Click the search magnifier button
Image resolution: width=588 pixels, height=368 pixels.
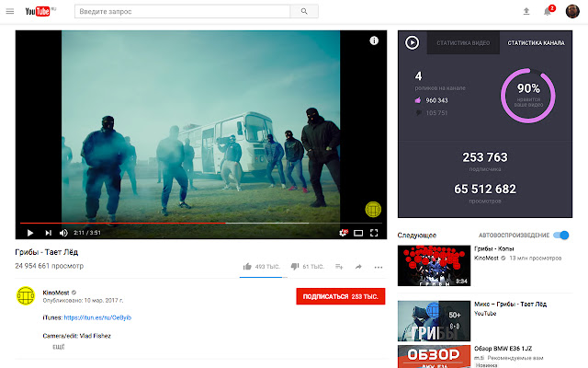(x=304, y=11)
